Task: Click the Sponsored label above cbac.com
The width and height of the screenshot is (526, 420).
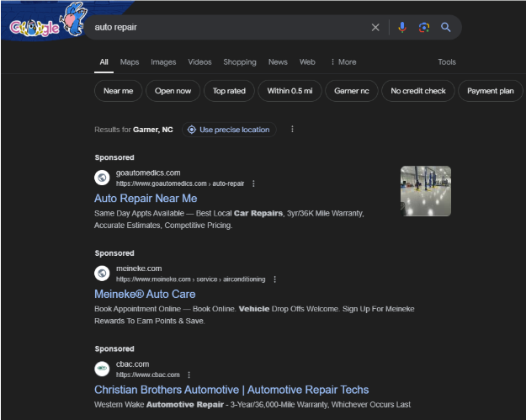Action: 114,348
